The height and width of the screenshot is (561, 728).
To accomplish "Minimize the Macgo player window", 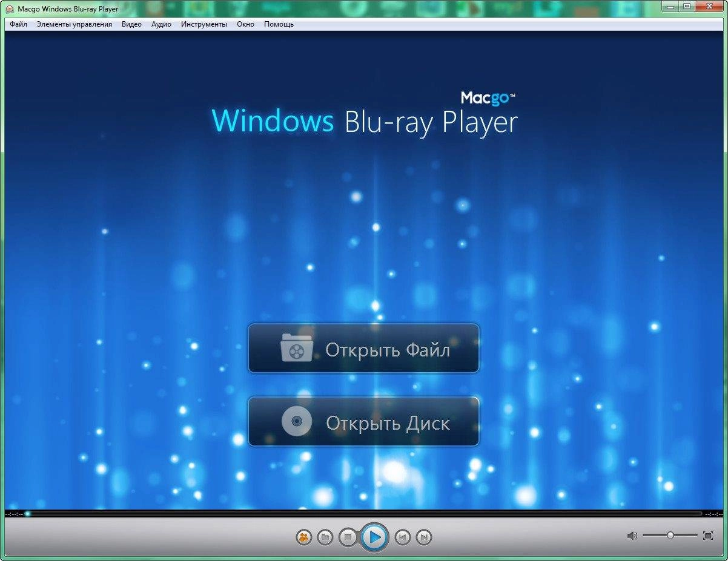I will click(x=670, y=6).
